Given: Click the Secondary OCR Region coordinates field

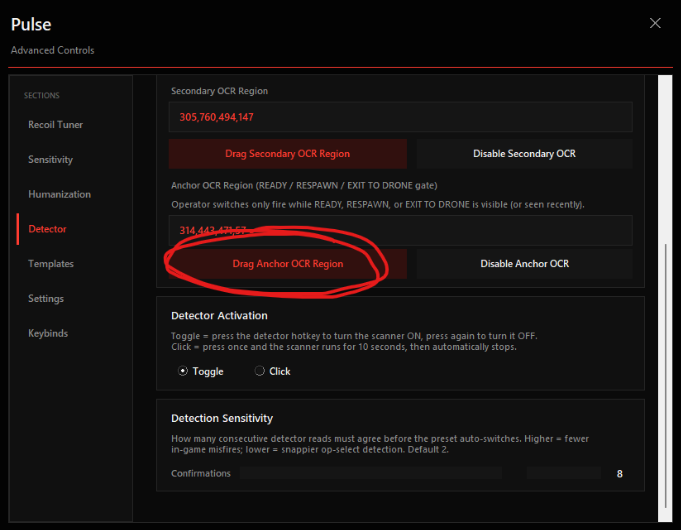Looking at the screenshot, I should (x=400, y=117).
